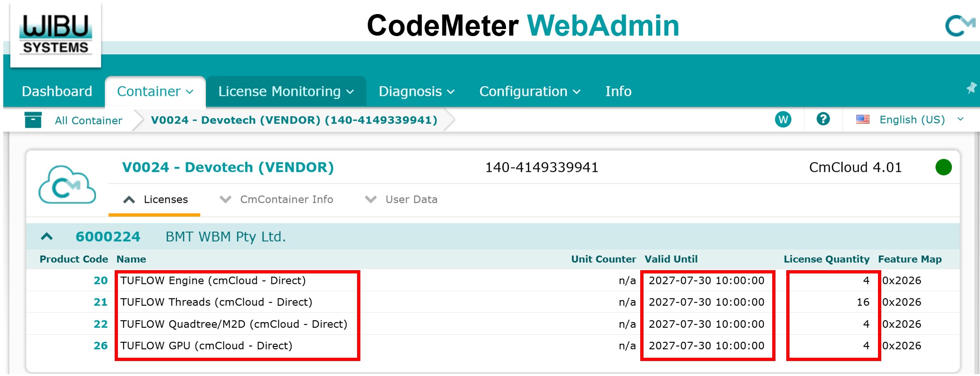980x376 pixels.
Task: Go to All Container breadcrumb link
Action: (x=88, y=120)
